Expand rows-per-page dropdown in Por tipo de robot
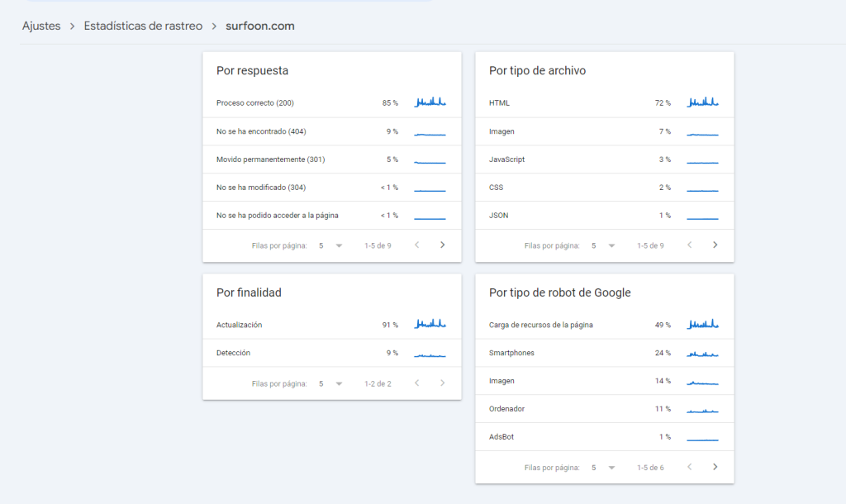The width and height of the screenshot is (846, 504). click(x=602, y=468)
